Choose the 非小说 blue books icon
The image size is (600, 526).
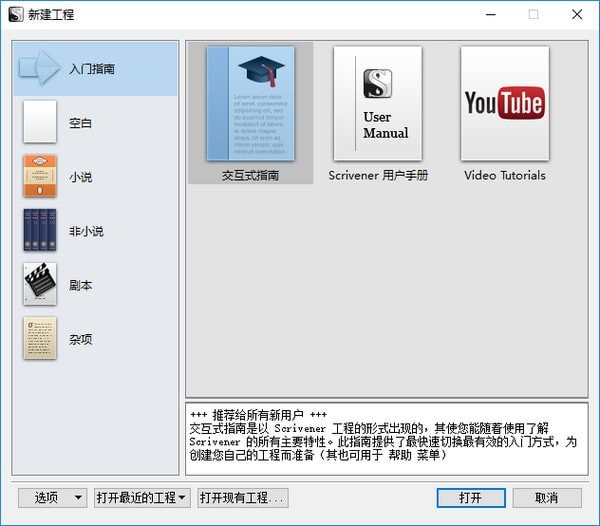(40, 231)
